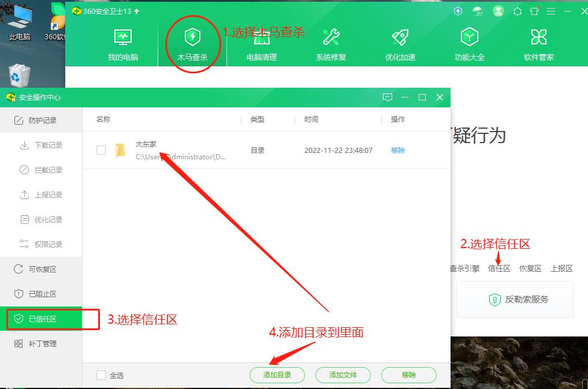588x389 pixels.
Task: Open user account avatar icon
Action: point(498,11)
